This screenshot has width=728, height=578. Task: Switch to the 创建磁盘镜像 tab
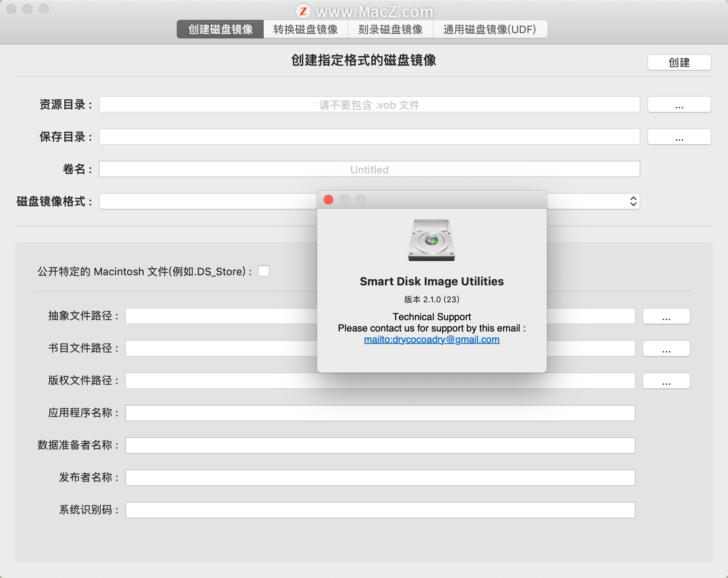220,29
